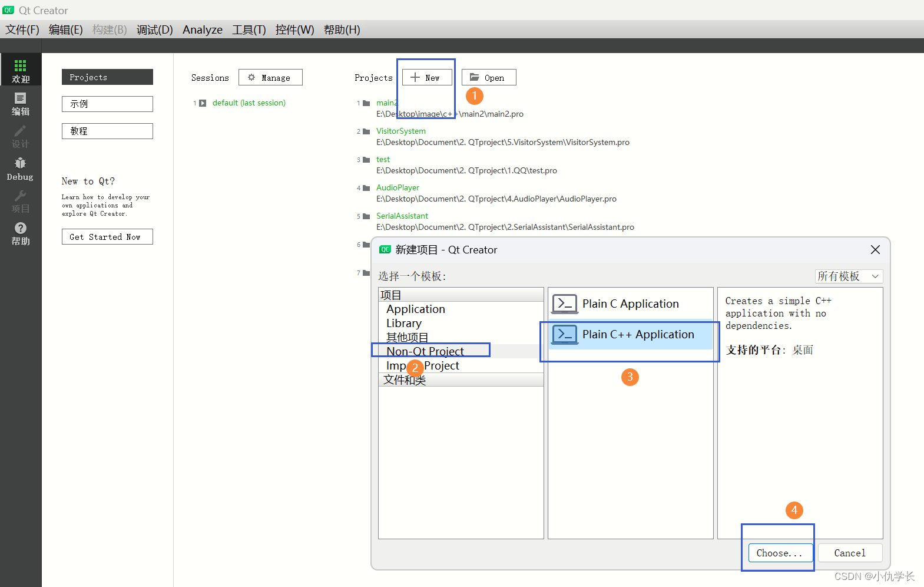Click the Manage sessions button

point(270,77)
